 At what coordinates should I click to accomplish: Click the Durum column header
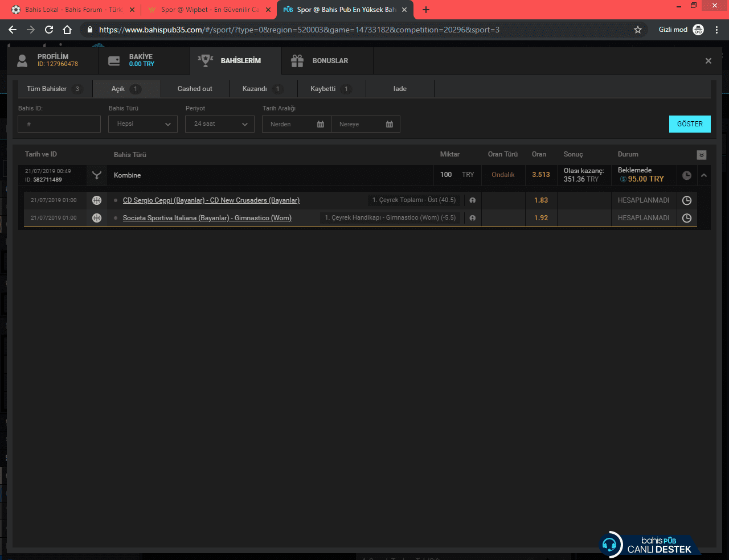coord(628,154)
